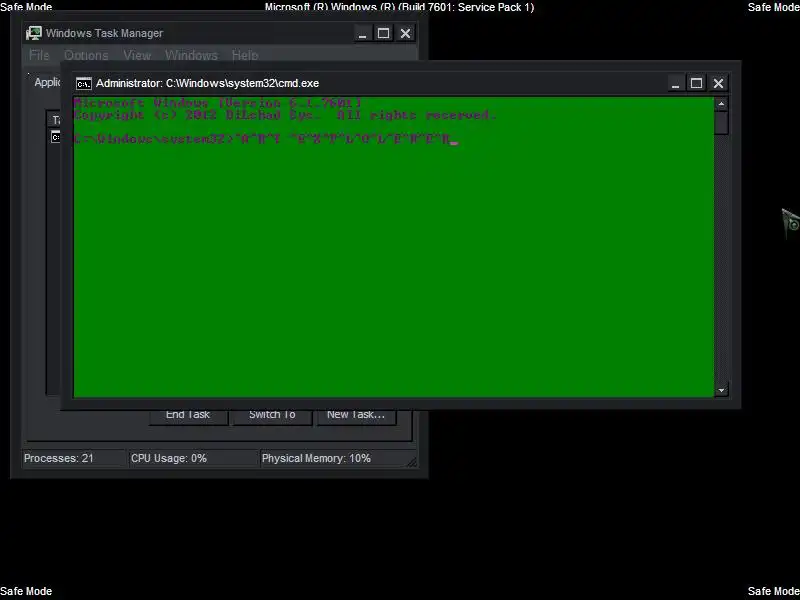
Task: Minimize the cmd.exe window
Action: point(675,83)
